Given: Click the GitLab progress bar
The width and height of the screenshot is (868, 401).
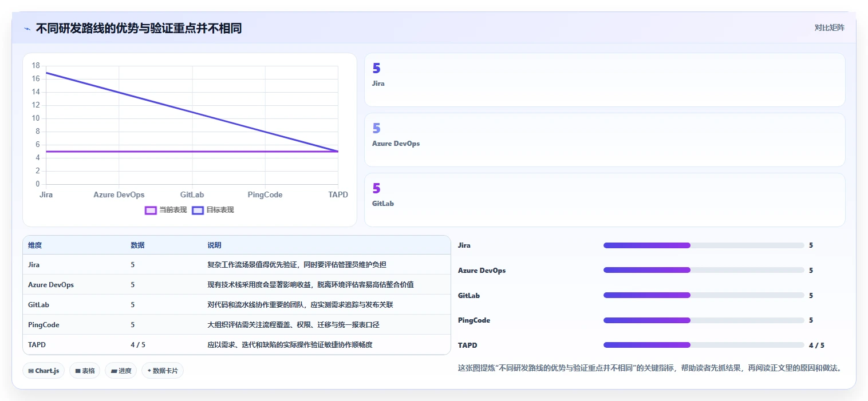Looking at the screenshot, I should pos(704,296).
